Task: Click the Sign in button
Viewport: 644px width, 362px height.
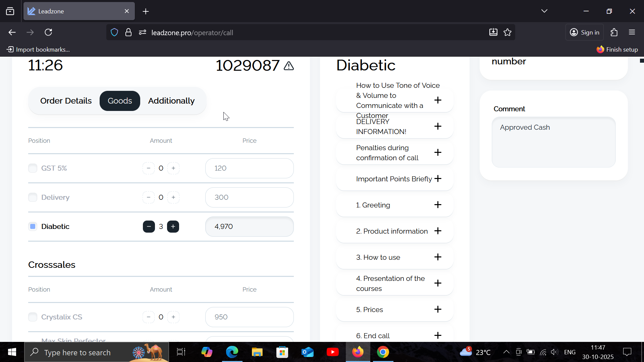Action: click(584, 33)
